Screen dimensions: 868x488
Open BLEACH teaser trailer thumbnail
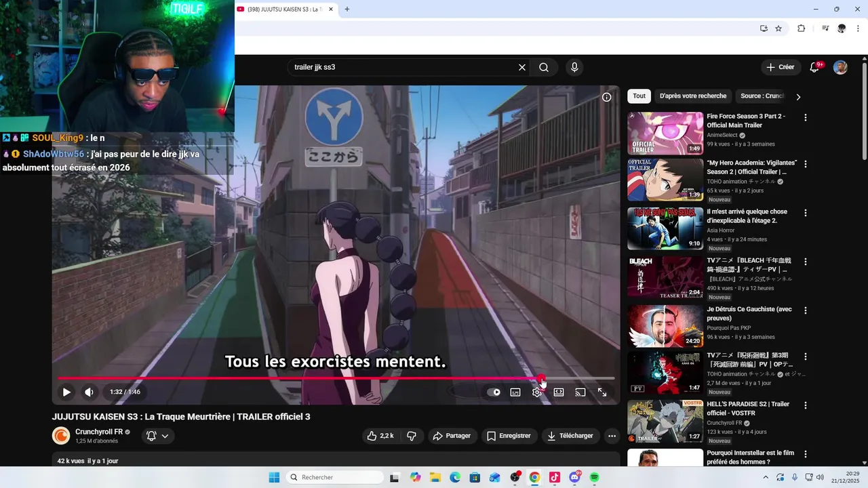[x=665, y=277]
